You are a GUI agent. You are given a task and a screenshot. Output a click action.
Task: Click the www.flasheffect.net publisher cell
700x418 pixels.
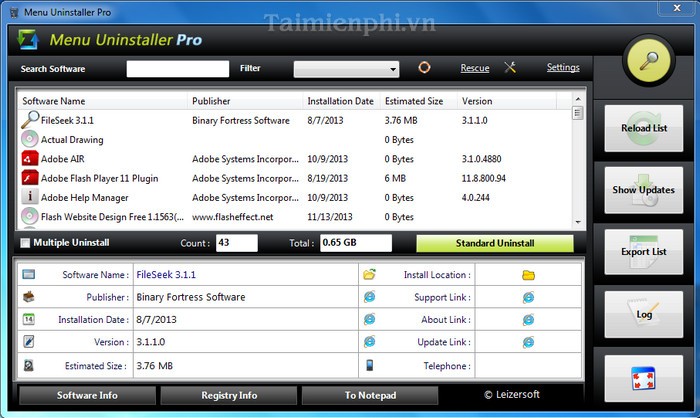[x=232, y=217]
